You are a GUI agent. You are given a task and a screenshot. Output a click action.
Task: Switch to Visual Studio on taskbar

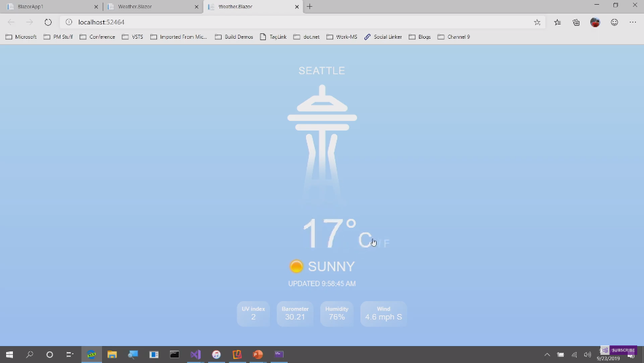[195, 354]
